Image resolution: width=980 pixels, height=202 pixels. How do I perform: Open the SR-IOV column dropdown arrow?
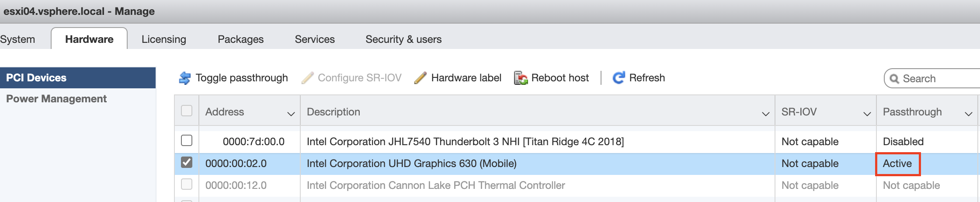click(x=867, y=114)
